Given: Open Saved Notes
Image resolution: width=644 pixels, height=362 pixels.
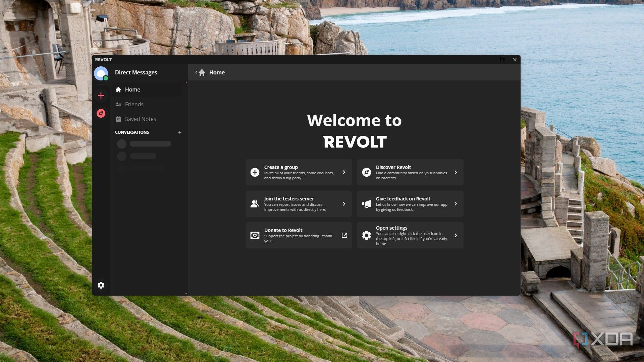Looking at the screenshot, I should [148, 119].
